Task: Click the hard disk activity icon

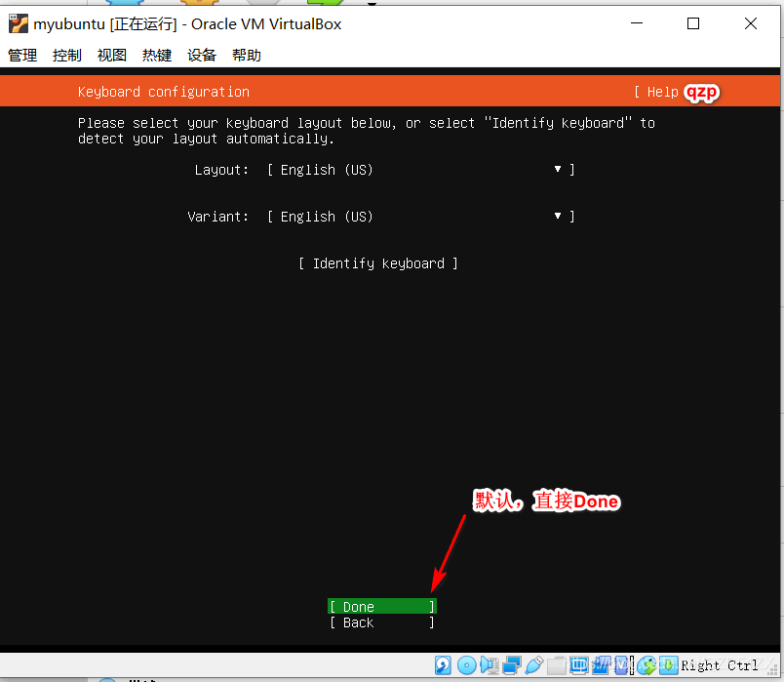Action: pyautogui.click(x=443, y=665)
